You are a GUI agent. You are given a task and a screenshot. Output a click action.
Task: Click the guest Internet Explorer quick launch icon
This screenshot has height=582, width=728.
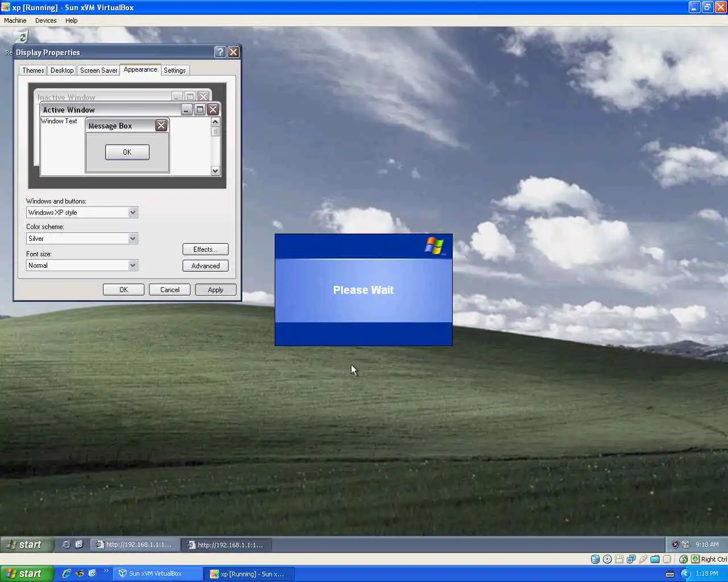coord(66,544)
